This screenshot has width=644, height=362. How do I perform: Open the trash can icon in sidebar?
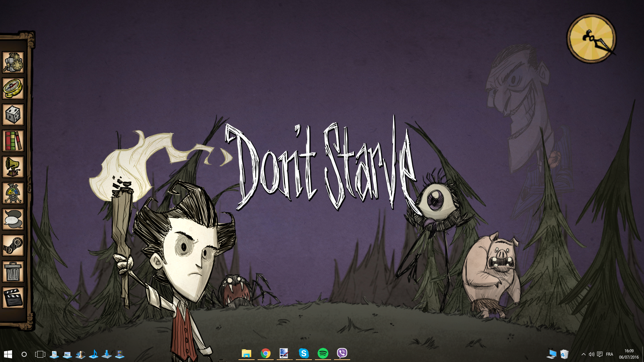click(13, 271)
